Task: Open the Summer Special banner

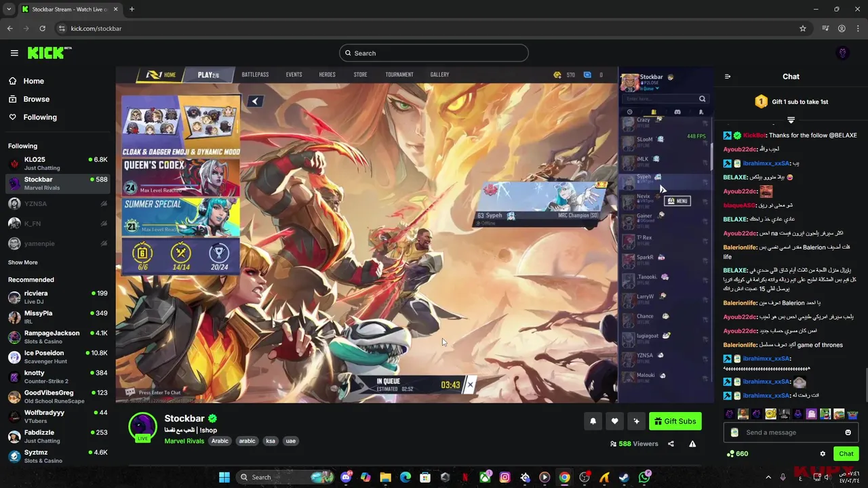Action: pyautogui.click(x=180, y=216)
